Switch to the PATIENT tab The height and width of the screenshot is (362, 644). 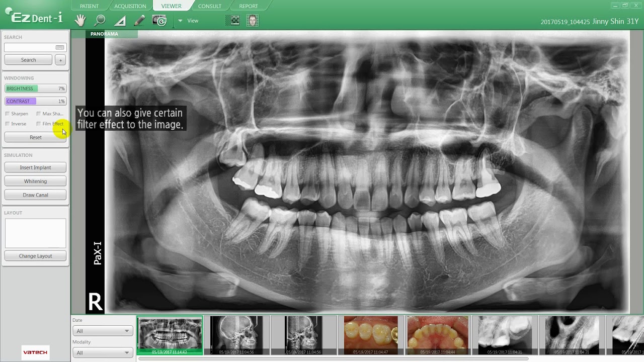pos(89,6)
